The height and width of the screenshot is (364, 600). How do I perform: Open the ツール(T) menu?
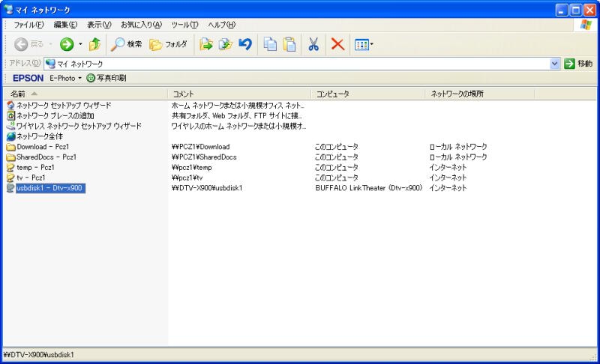click(x=184, y=25)
